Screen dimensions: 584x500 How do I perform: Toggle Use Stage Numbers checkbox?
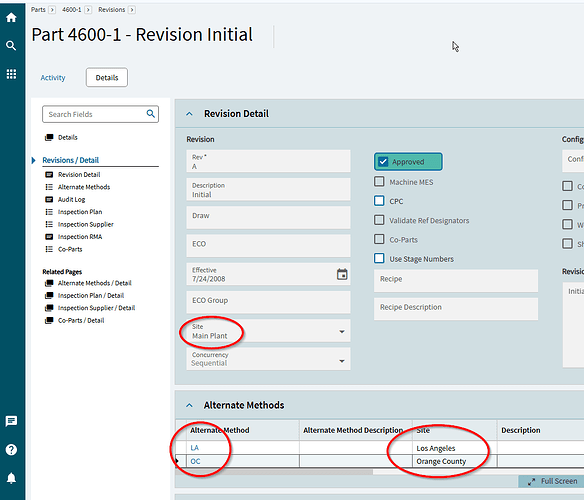coord(379,258)
